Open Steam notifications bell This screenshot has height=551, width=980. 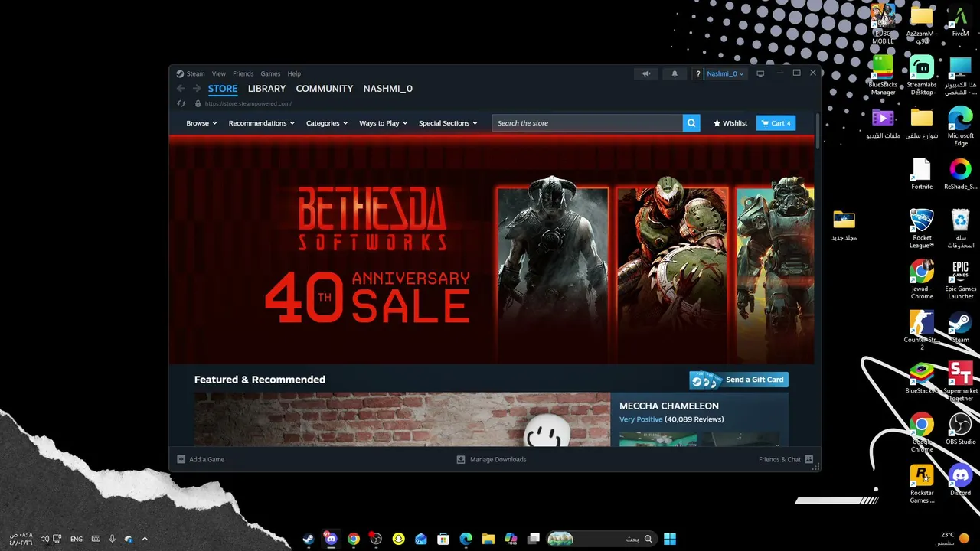click(x=675, y=73)
